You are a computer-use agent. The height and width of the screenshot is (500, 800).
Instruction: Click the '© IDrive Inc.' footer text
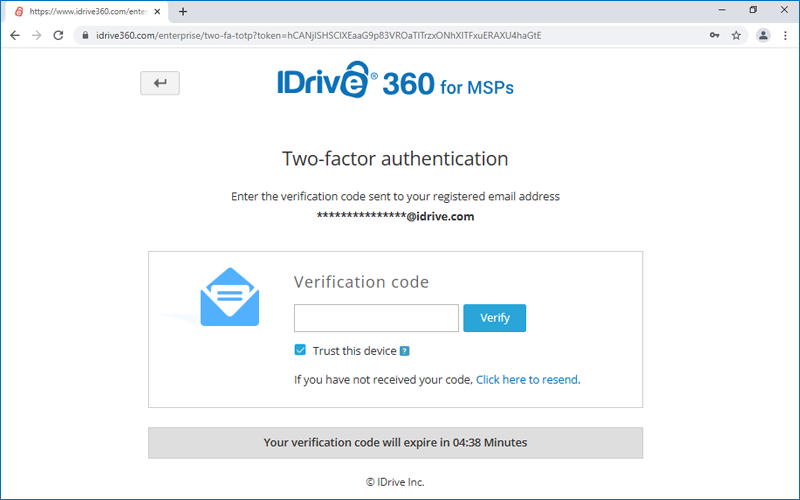click(x=395, y=482)
